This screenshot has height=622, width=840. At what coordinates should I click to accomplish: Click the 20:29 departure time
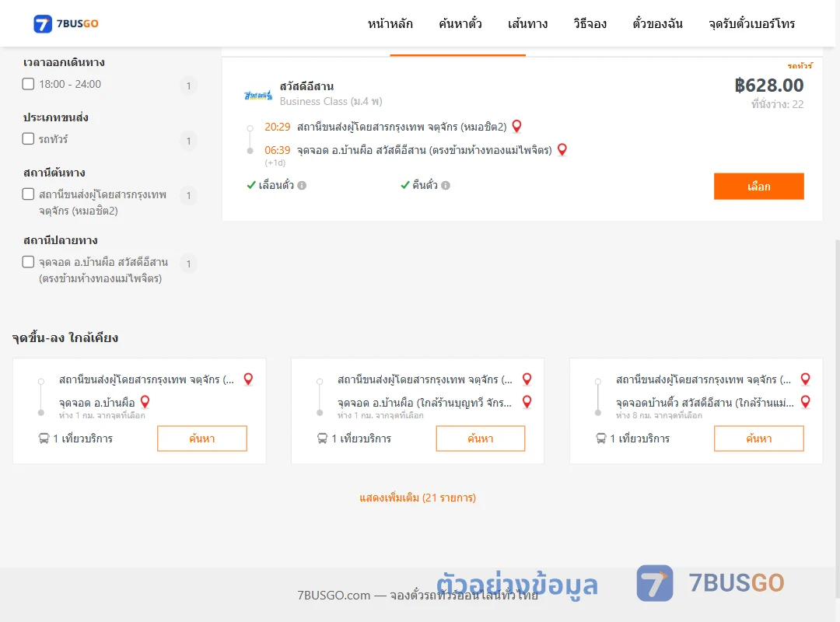(x=277, y=127)
